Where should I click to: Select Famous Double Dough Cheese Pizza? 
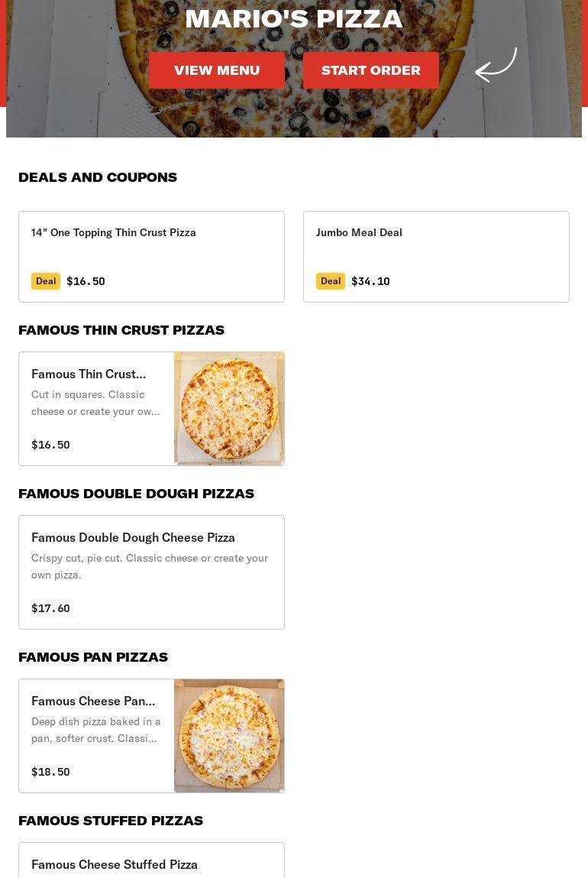(x=133, y=537)
